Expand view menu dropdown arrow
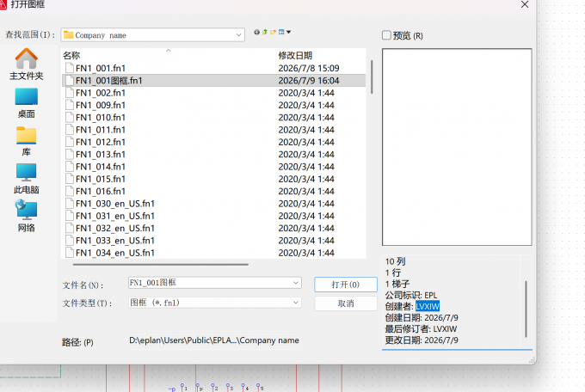 [288, 32]
